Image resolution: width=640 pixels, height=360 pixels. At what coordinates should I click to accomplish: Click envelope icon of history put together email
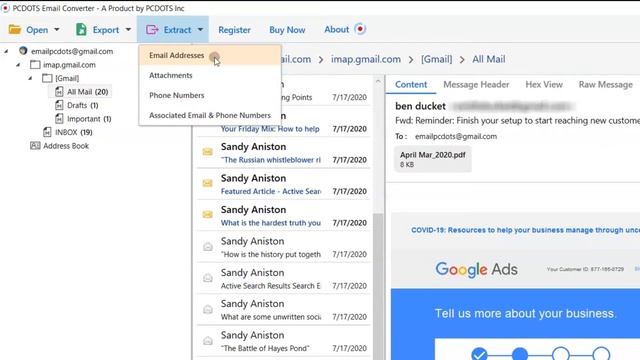(208, 247)
